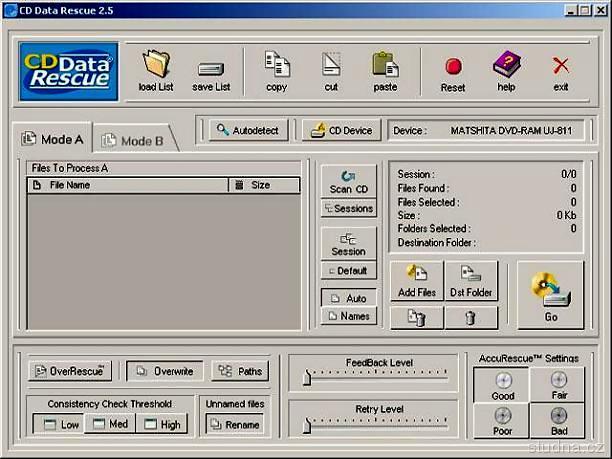Enable the OverRescue option
The height and width of the screenshot is (459, 612).
69,371
